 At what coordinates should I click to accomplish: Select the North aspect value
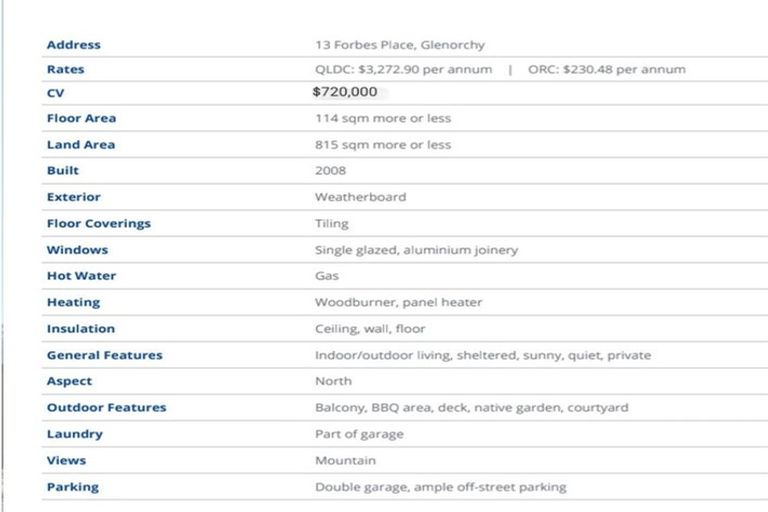click(x=333, y=381)
